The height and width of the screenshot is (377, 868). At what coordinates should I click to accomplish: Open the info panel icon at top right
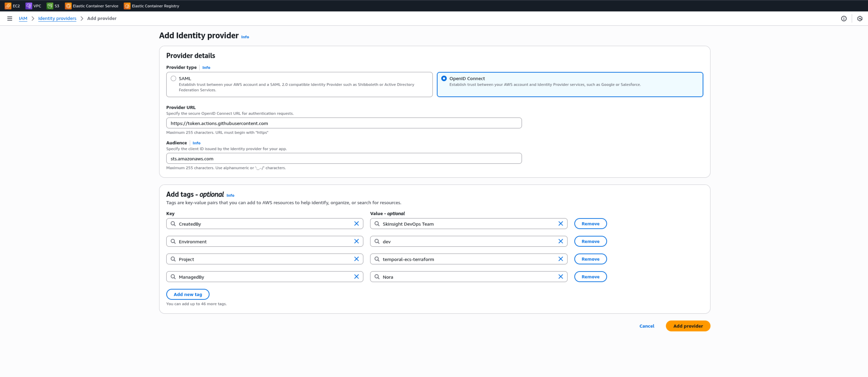(843, 18)
